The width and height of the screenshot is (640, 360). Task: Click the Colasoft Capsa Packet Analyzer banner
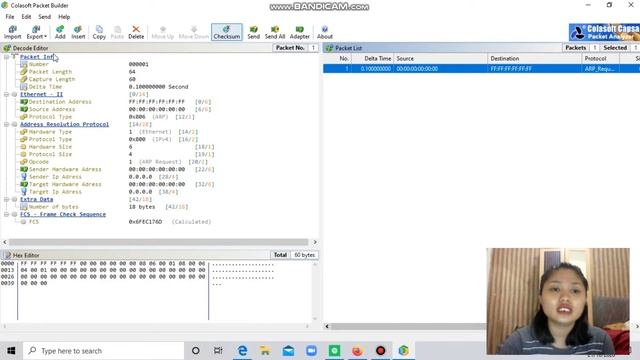[604, 32]
